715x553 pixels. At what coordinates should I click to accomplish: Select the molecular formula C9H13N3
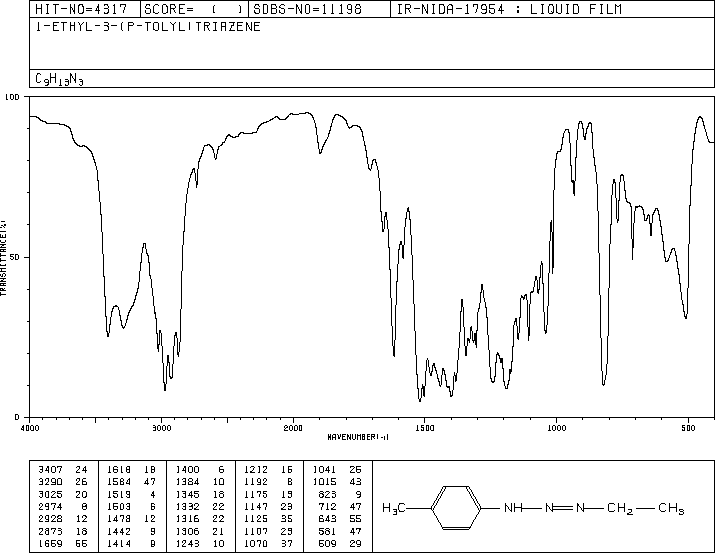coord(59,79)
